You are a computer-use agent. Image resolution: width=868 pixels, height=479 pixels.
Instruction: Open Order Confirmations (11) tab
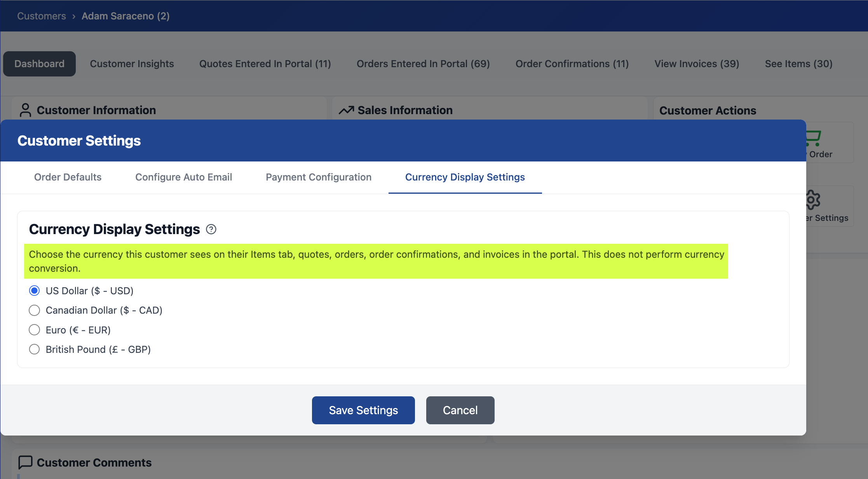tap(572, 64)
